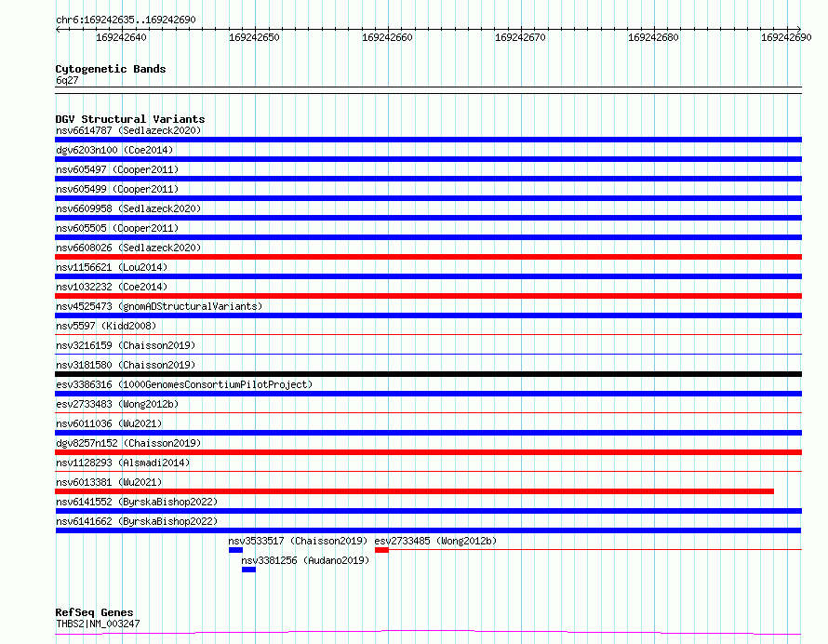
Task: Click the nsv6614787 (Sedlazeck2020) variant label
Action: coord(128,130)
